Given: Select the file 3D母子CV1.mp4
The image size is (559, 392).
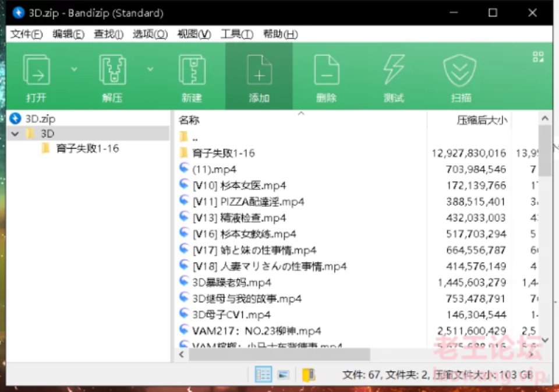Looking at the screenshot, I should pos(231,315).
